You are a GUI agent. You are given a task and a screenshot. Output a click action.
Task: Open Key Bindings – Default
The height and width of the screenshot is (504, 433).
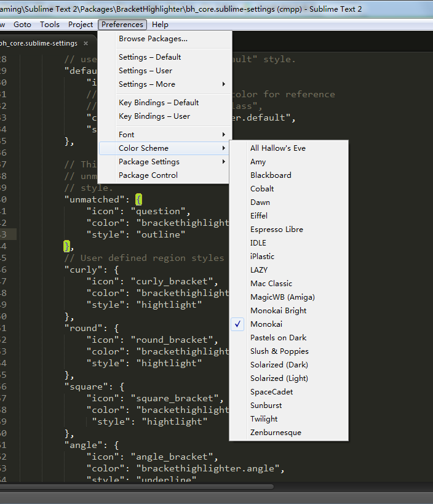pos(165,103)
